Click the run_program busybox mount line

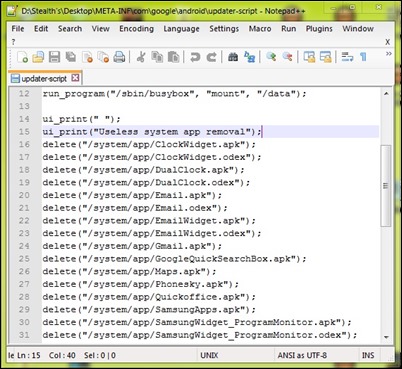click(174, 94)
